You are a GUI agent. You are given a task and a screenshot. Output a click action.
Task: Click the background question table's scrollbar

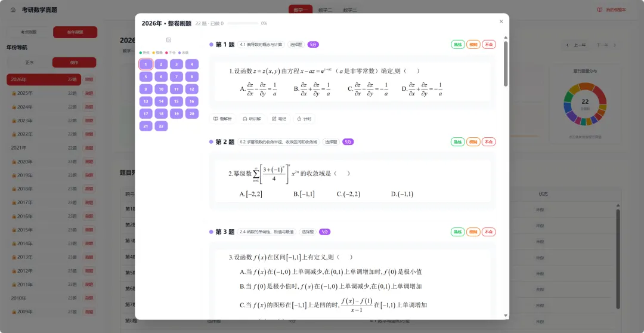click(618, 259)
